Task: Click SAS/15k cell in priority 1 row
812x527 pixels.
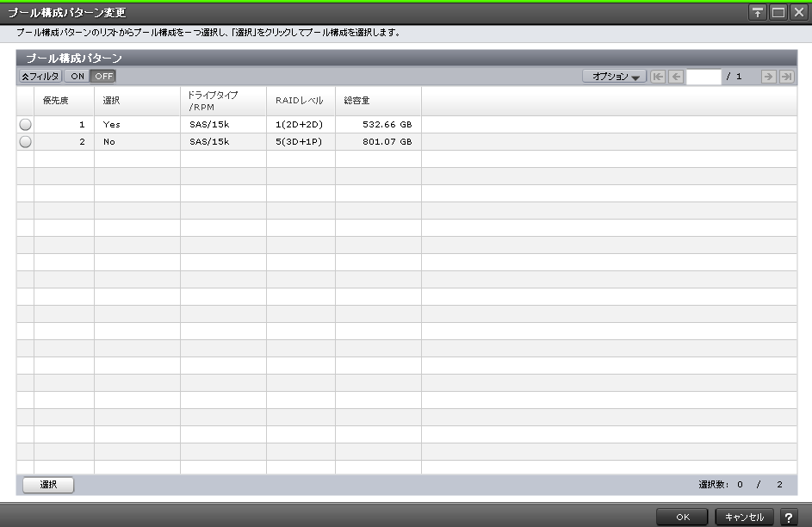Action: click(223, 125)
